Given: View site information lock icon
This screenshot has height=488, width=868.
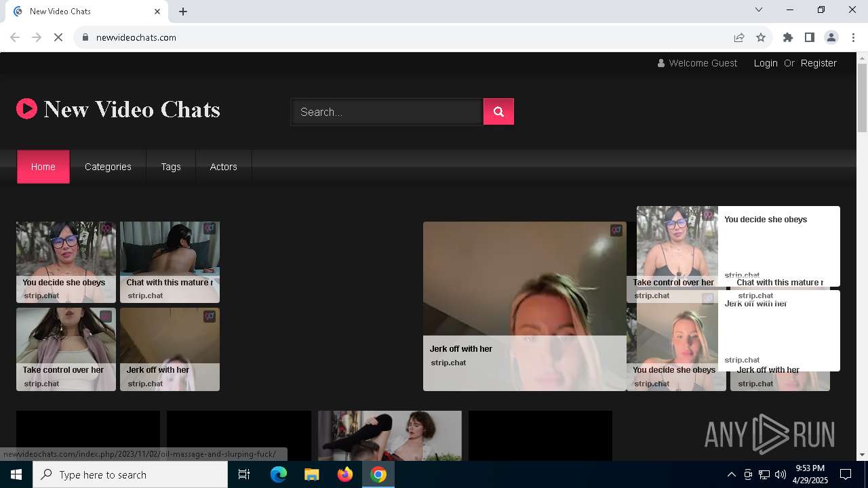Looking at the screenshot, I should [85, 37].
